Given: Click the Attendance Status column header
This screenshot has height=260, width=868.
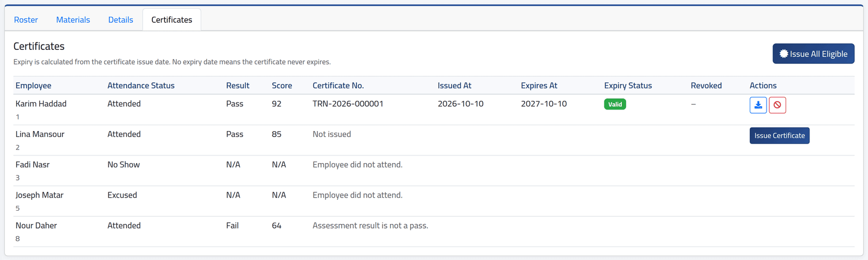Looking at the screenshot, I should (141, 86).
